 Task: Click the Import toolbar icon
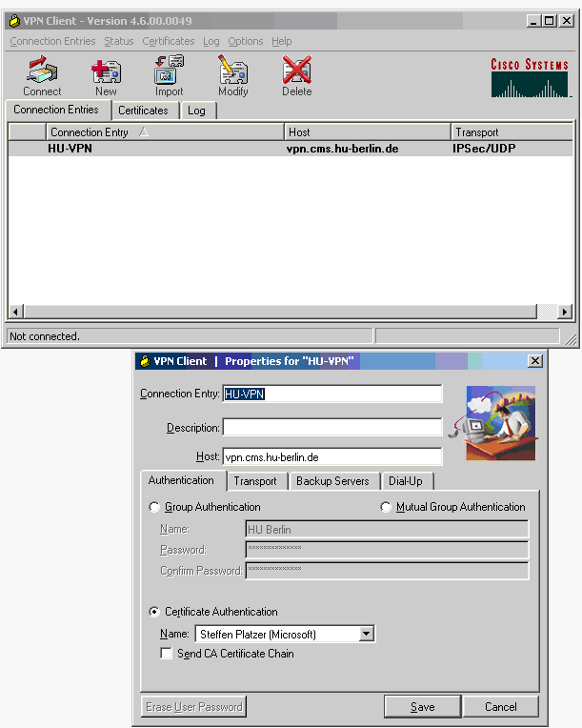(x=169, y=75)
